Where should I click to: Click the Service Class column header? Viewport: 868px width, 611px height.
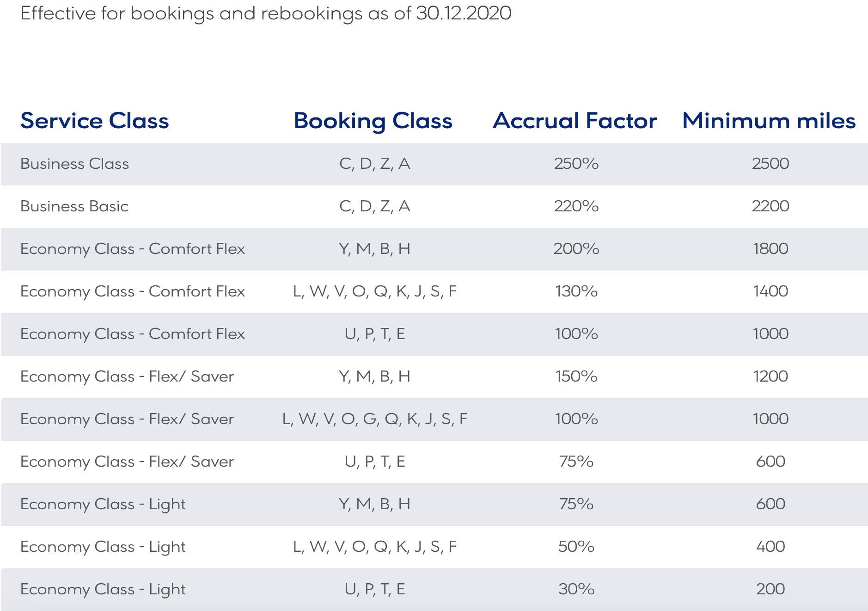click(x=95, y=121)
